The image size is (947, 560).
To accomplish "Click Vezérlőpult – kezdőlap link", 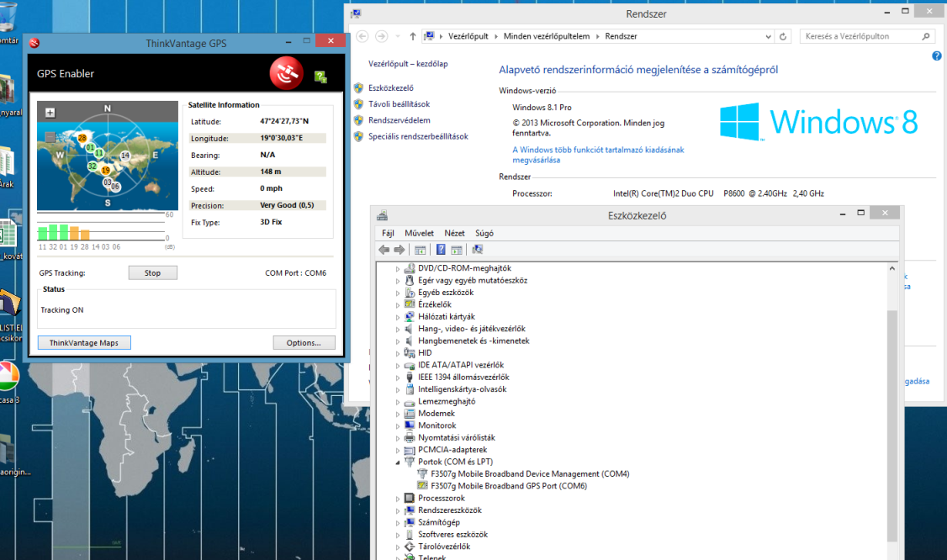I will tap(408, 63).
